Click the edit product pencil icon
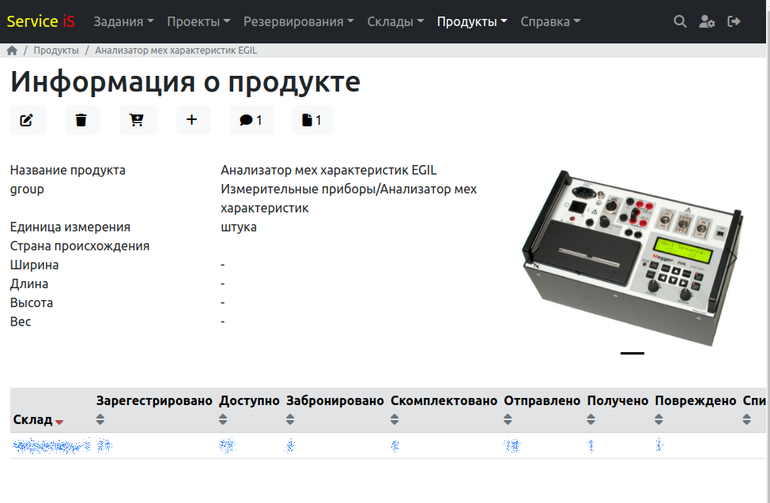The height and width of the screenshot is (503, 770). [x=28, y=120]
